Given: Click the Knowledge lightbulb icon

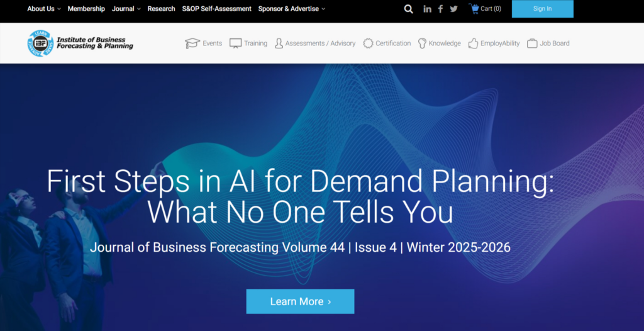Looking at the screenshot, I should point(422,43).
